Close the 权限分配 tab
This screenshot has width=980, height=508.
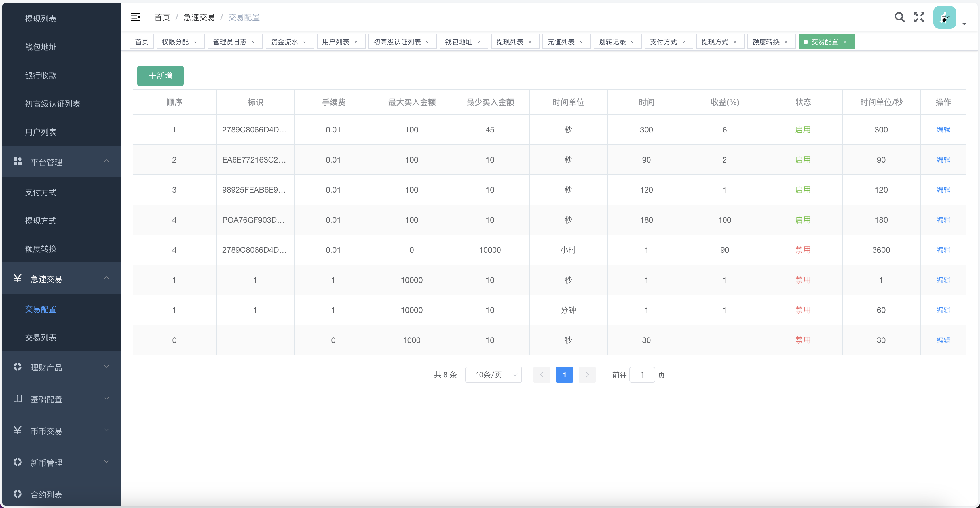[196, 42]
